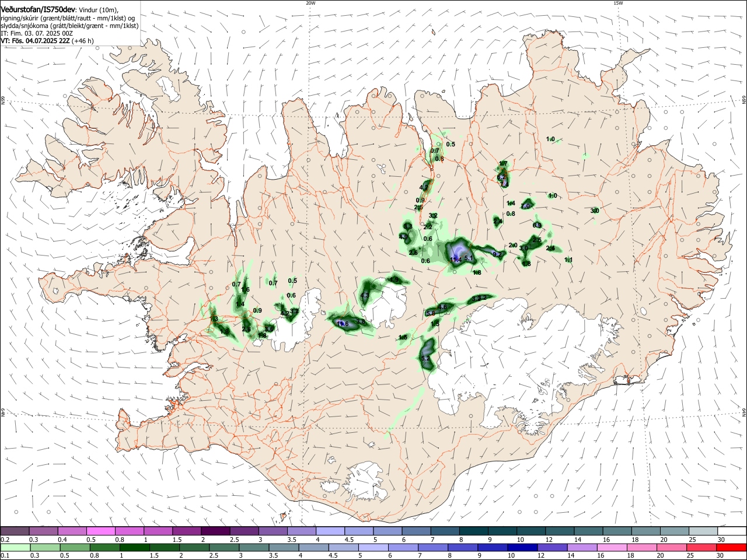Click the 5.1 precipitation value

click(x=468, y=258)
